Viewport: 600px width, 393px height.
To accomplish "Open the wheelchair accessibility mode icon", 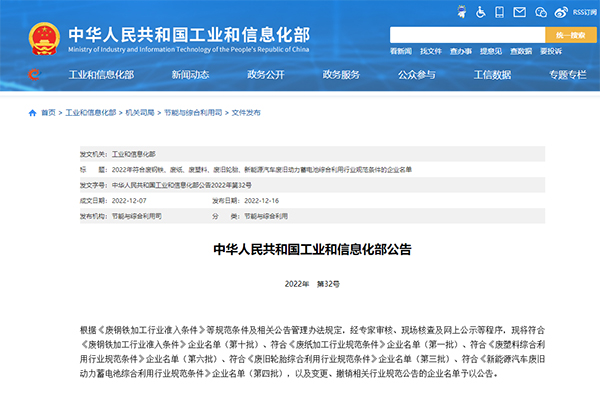I will tap(480, 12).
